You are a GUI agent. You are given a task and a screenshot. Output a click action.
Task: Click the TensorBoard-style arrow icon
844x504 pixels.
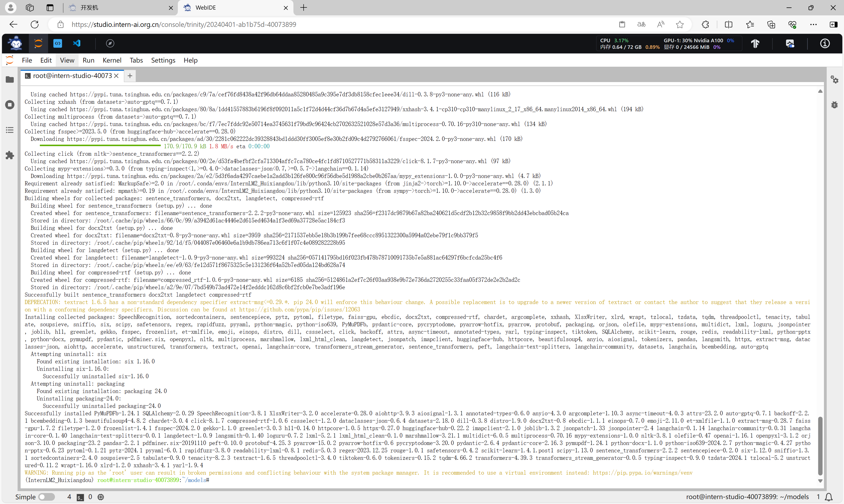coord(755,43)
